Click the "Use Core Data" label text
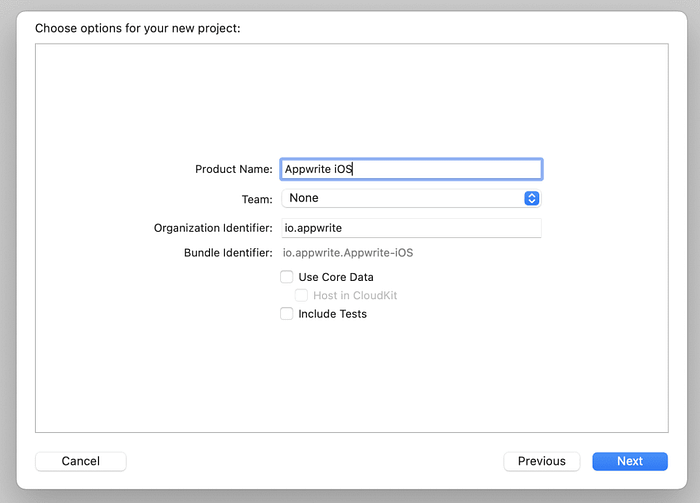 (336, 277)
